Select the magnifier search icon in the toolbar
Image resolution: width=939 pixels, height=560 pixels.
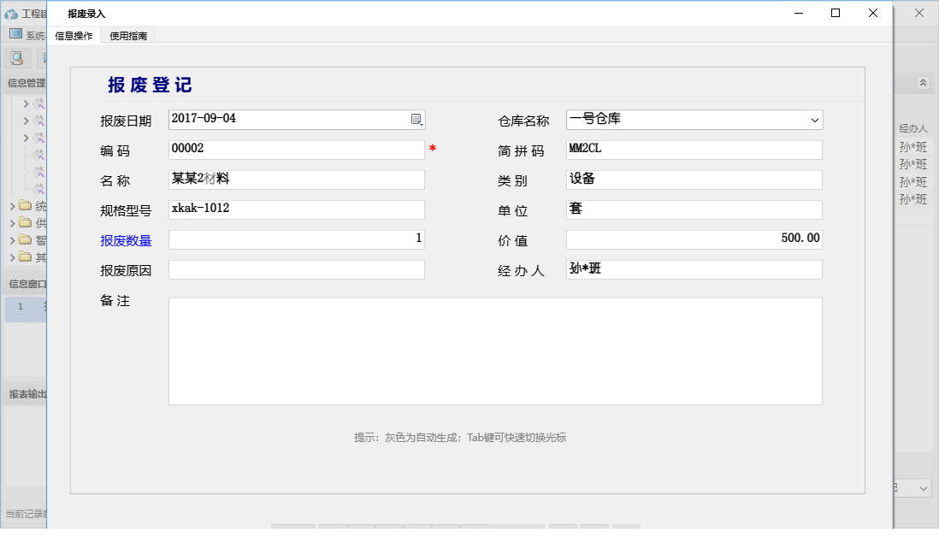[17, 57]
